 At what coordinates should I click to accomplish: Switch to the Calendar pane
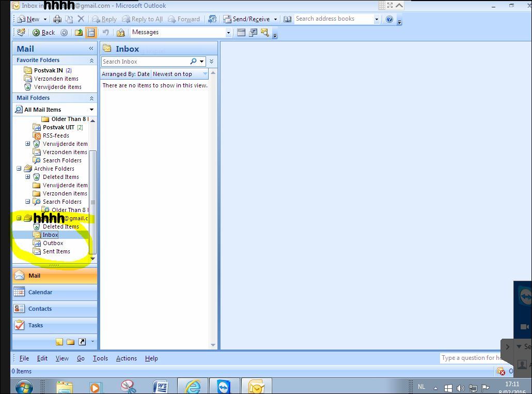tap(55, 292)
